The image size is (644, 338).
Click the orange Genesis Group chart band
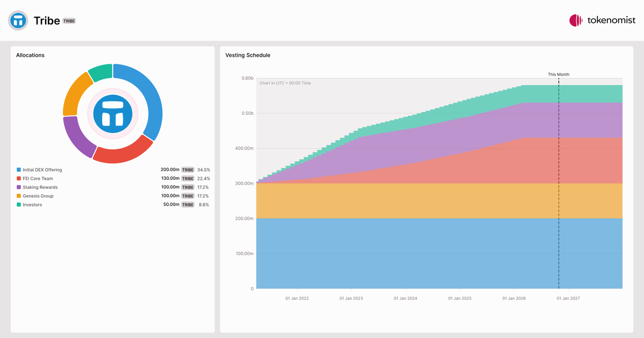point(439,201)
